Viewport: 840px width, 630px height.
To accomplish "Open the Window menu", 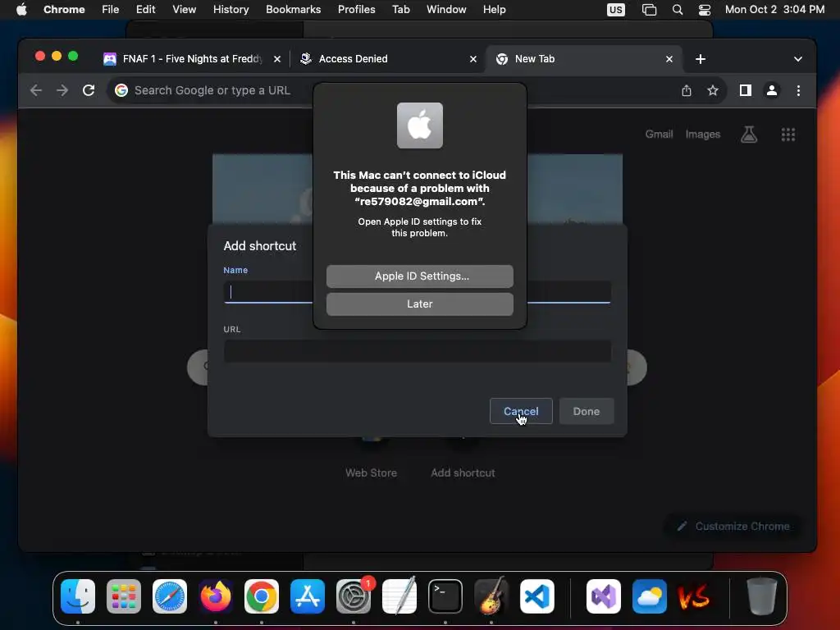I will [x=446, y=9].
